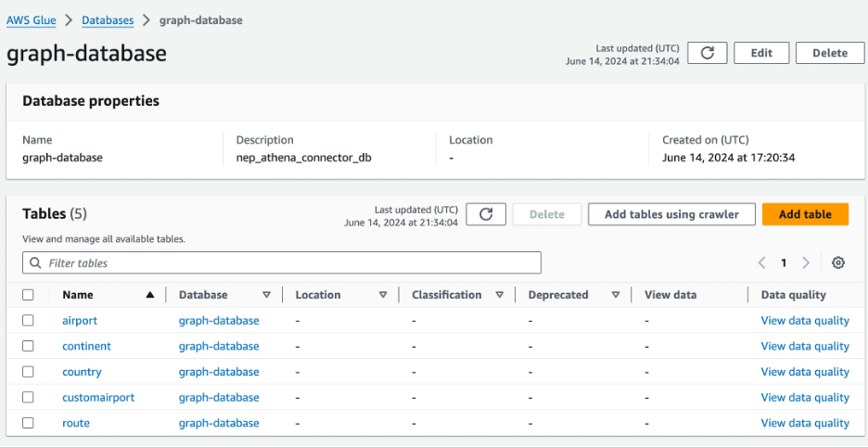This screenshot has width=868, height=447.
Task: Open graph-database link in country row
Action: pyautogui.click(x=219, y=372)
